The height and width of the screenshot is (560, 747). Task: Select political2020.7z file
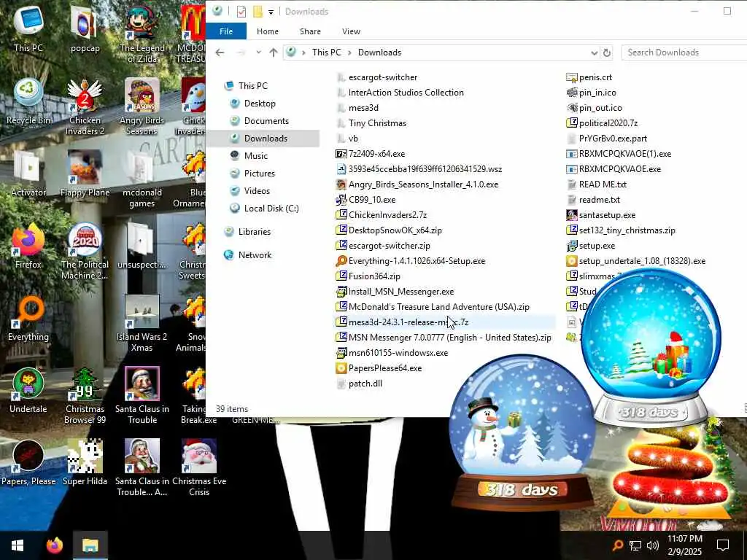click(x=608, y=122)
